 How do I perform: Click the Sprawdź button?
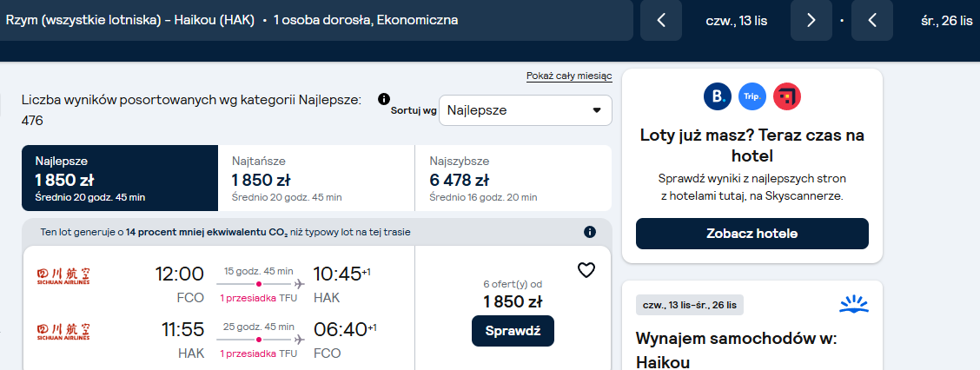tap(513, 331)
